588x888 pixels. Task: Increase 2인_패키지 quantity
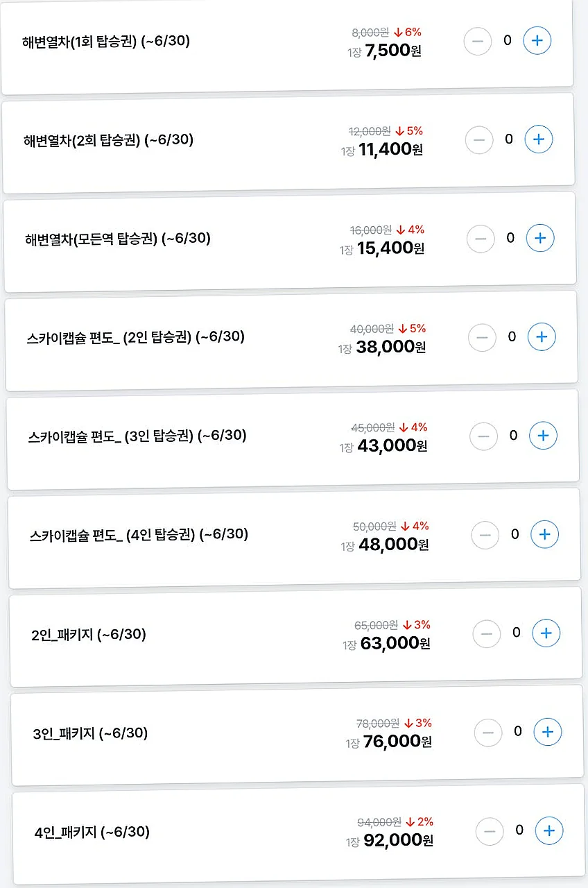pos(546,633)
